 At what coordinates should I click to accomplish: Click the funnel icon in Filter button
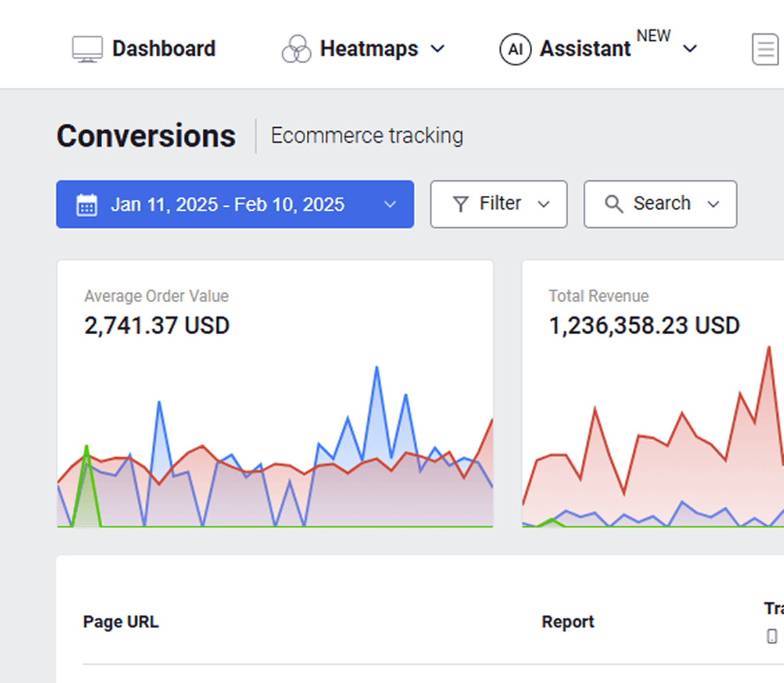[x=461, y=204]
